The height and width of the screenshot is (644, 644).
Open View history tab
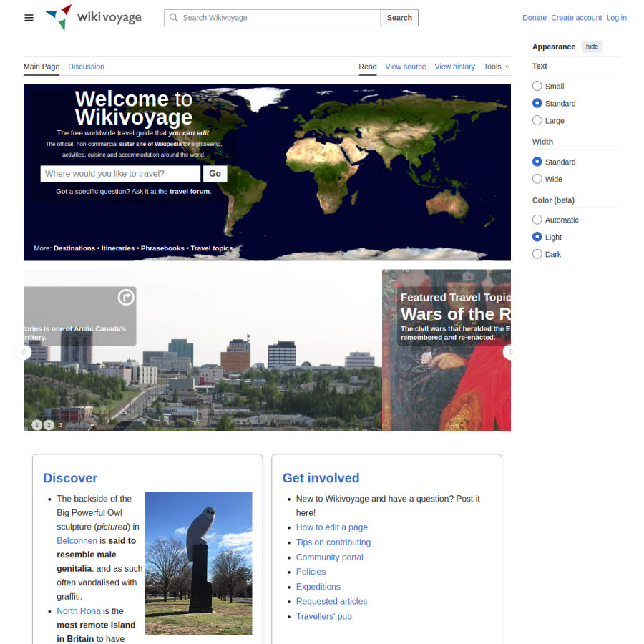point(454,67)
